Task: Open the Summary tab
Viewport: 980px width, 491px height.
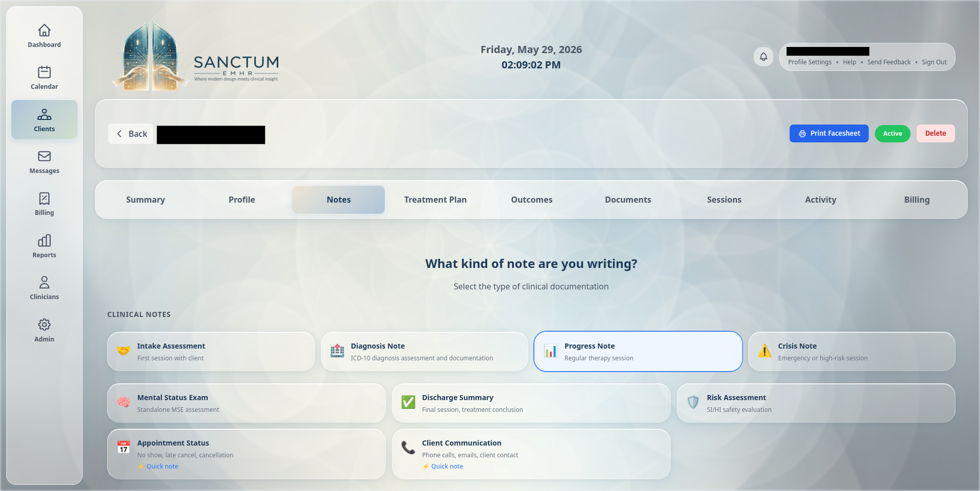Action: [x=145, y=200]
